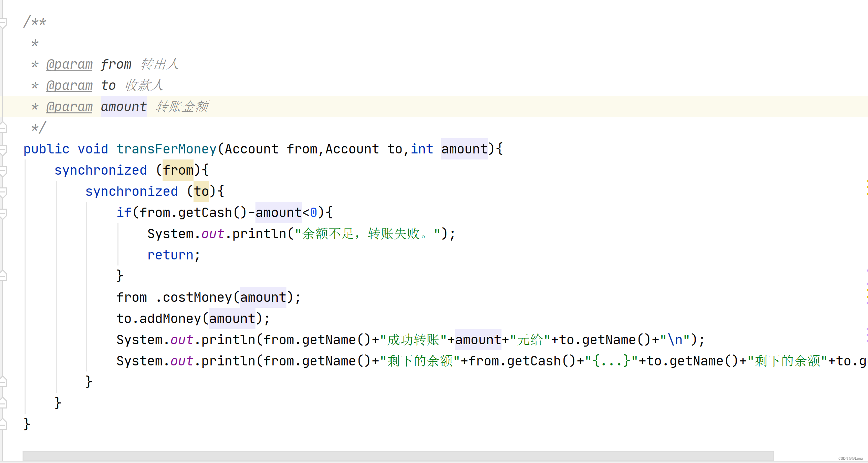The width and height of the screenshot is (868, 463).
Task: Click the transFerMoney method name
Action: click(x=167, y=149)
